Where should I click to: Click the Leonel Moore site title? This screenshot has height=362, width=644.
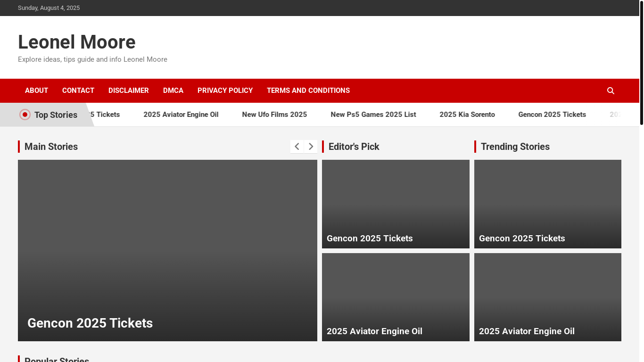pyautogui.click(x=77, y=42)
